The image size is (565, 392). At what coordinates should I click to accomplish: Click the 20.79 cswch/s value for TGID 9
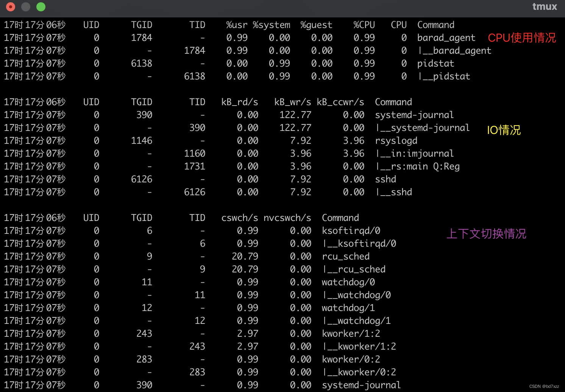[x=245, y=257]
